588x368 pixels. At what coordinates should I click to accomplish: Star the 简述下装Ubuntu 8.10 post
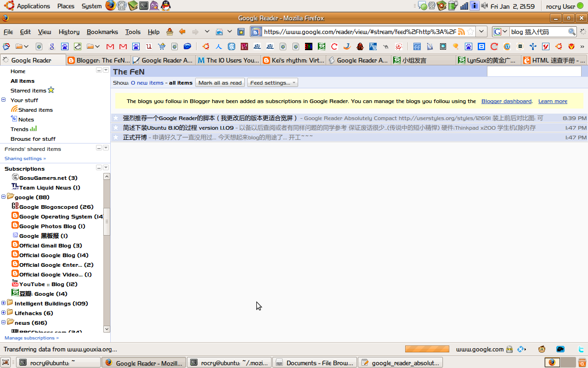(116, 128)
